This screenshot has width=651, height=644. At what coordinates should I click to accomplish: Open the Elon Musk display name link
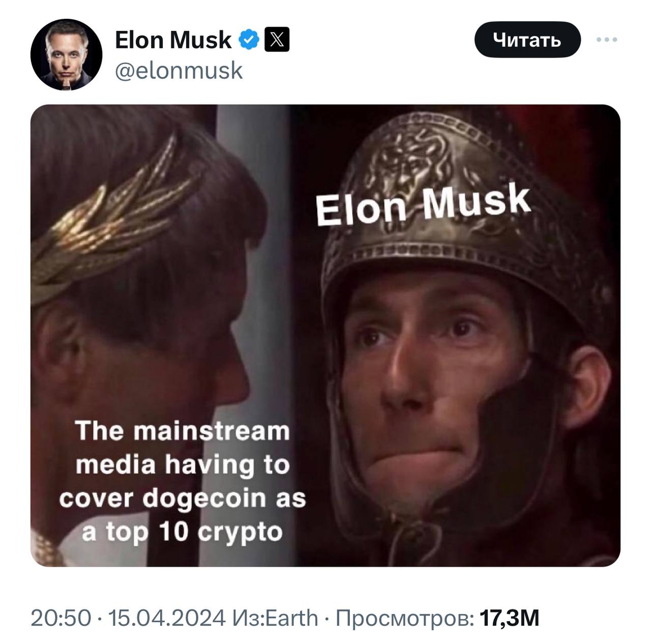pos(173,40)
